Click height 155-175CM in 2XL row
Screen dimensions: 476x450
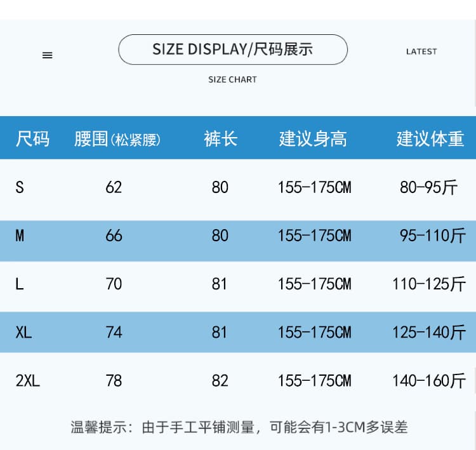(x=315, y=380)
